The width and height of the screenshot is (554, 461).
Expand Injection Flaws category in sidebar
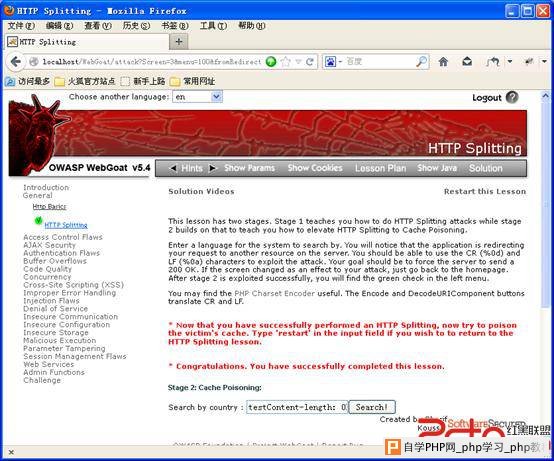[x=51, y=301]
